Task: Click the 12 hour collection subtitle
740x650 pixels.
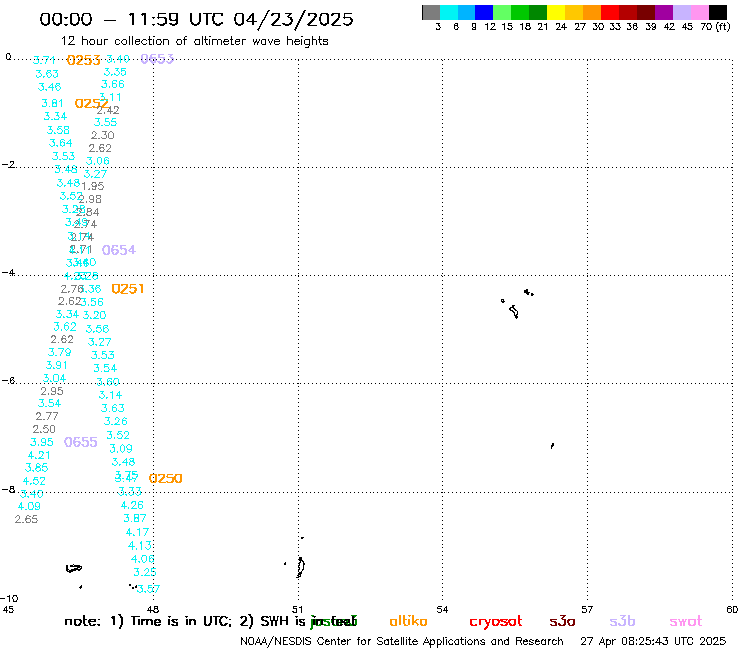Action: pos(194,41)
